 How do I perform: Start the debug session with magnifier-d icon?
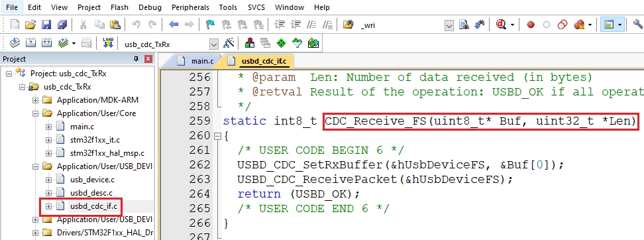[x=501, y=25]
